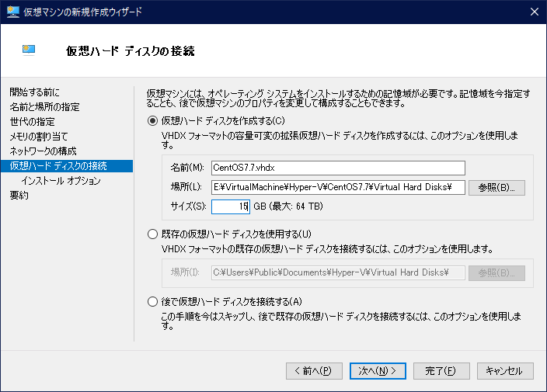Click the grayed 場所(I) path field

[x=338, y=272]
